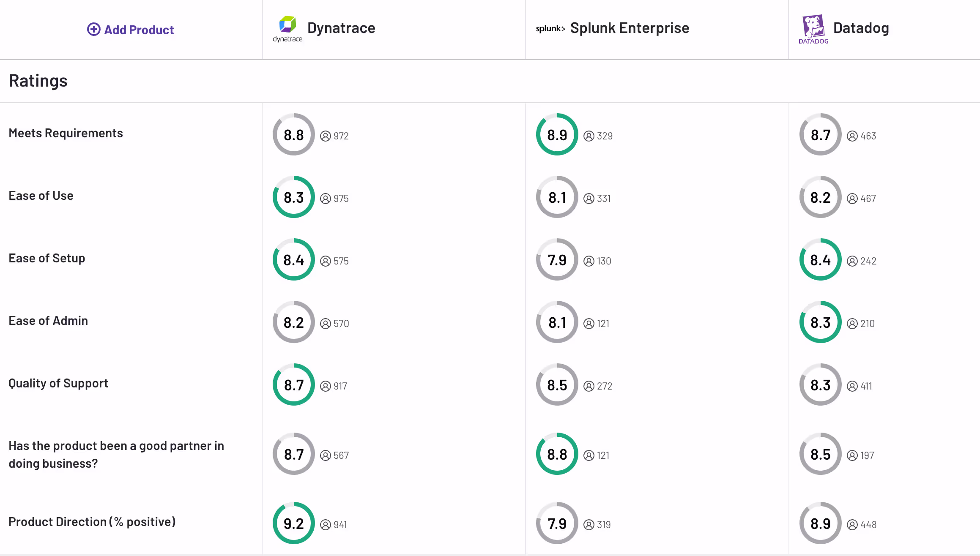980x556 pixels.
Task: Click user icon beside 463 reviews
Action: click(x=852, y=136)
